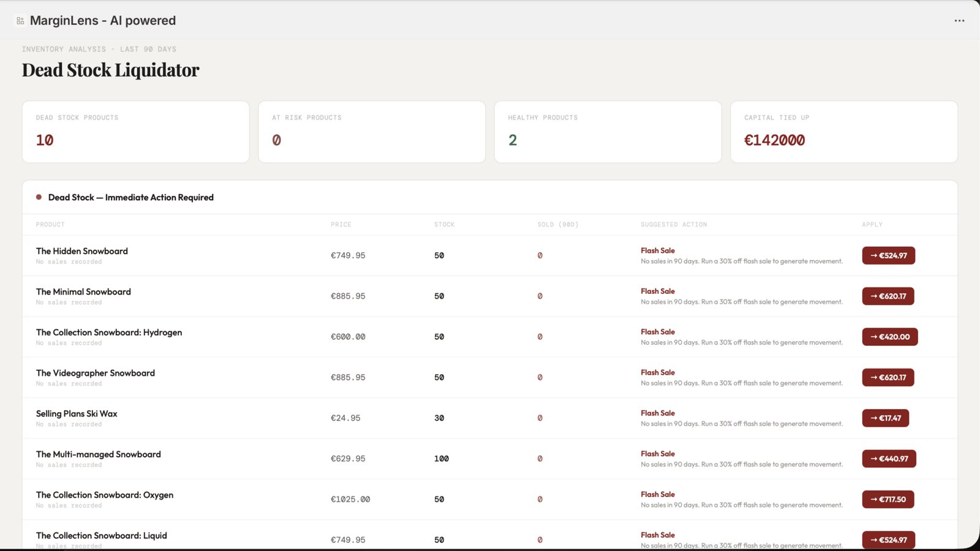Select the Dead Stock Products stat card
980x551 pixels.
(x=135, y=132)
